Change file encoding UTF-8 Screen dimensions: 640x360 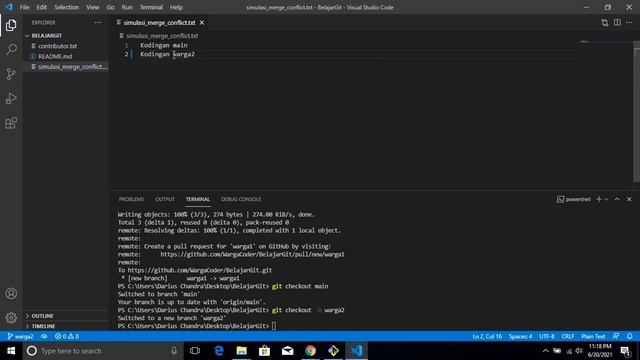click(x=547, y=336)
